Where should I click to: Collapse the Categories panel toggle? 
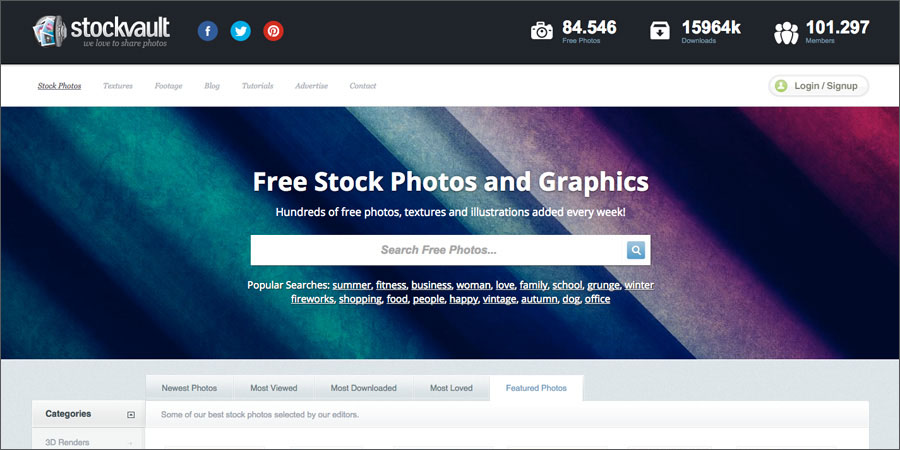131,414
